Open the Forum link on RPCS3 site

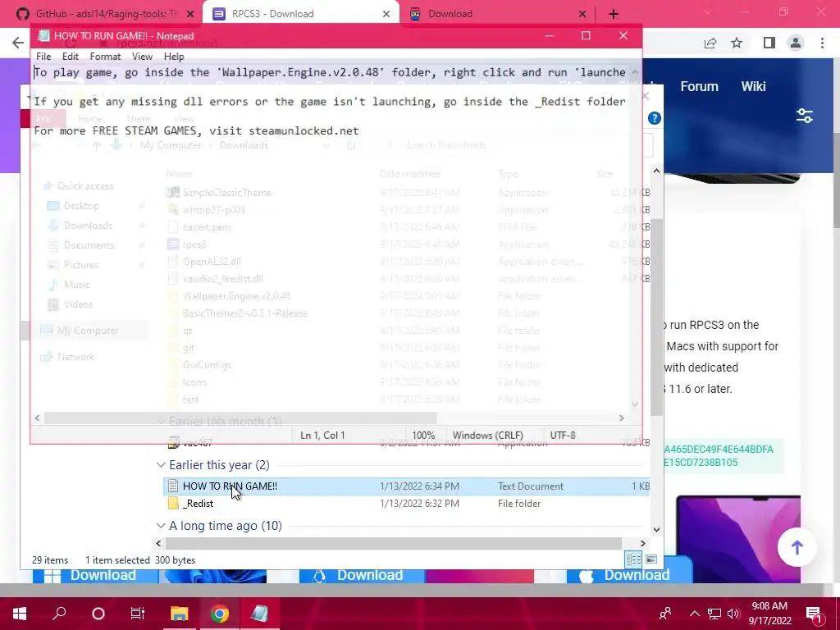pyautogui.click(x=699, y=86)
